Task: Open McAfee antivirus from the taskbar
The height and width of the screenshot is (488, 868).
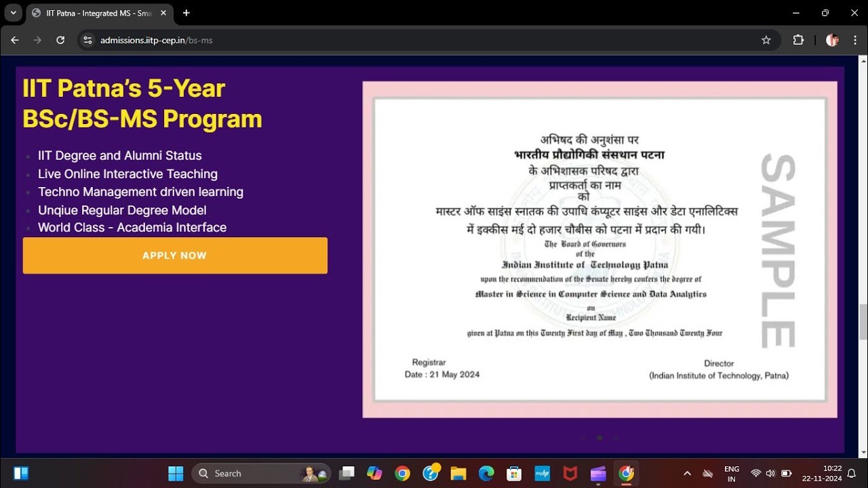Action: pyautogui.click(x=570, y=473)
